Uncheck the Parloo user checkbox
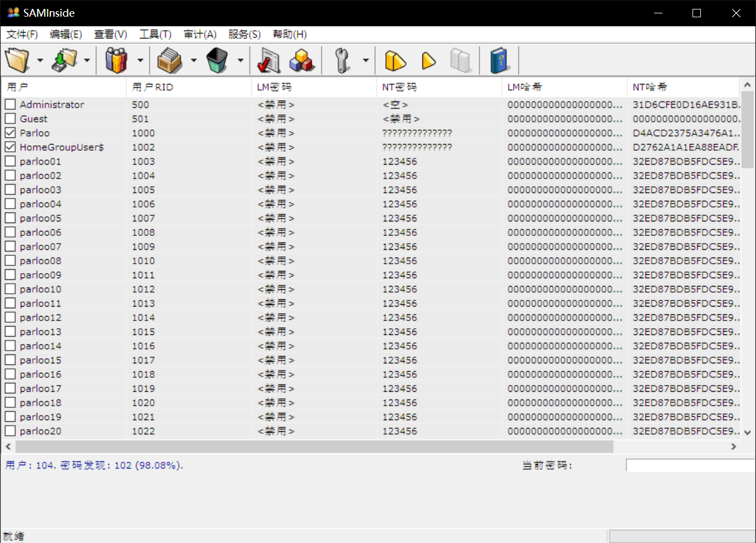This screenshot has width=756, height=543. click(10, 132)
